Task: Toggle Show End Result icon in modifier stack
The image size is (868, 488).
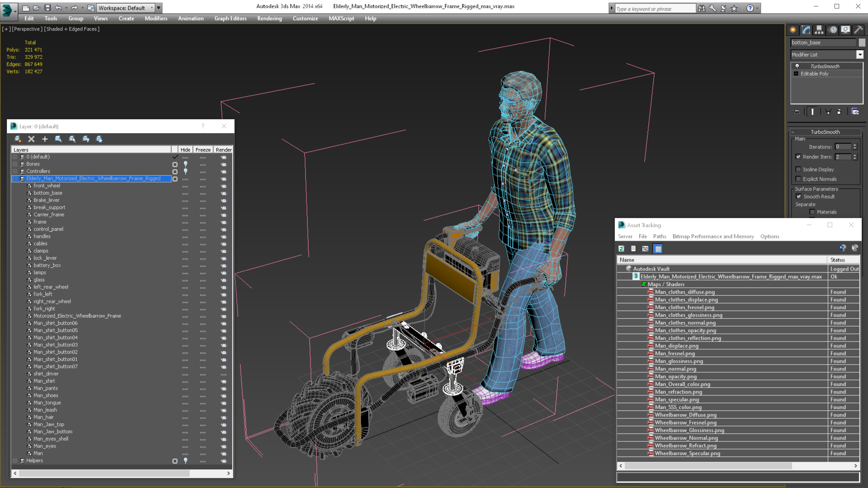Action: coord(813,111)
